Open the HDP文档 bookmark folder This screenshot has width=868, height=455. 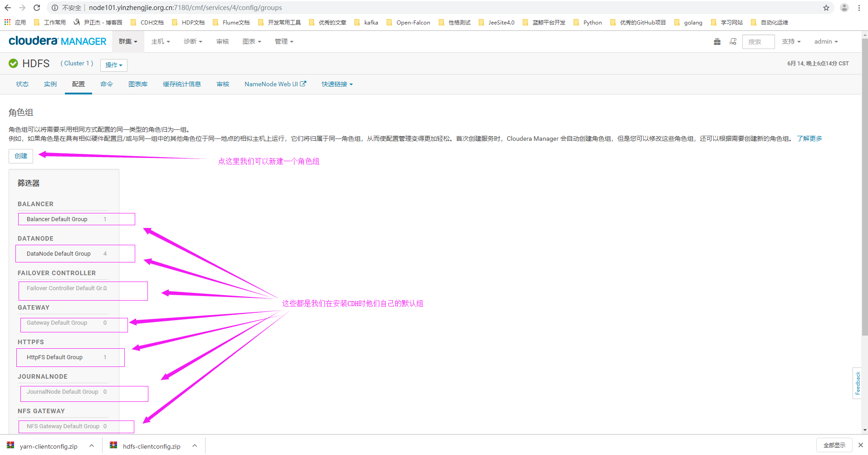(188, 22)
